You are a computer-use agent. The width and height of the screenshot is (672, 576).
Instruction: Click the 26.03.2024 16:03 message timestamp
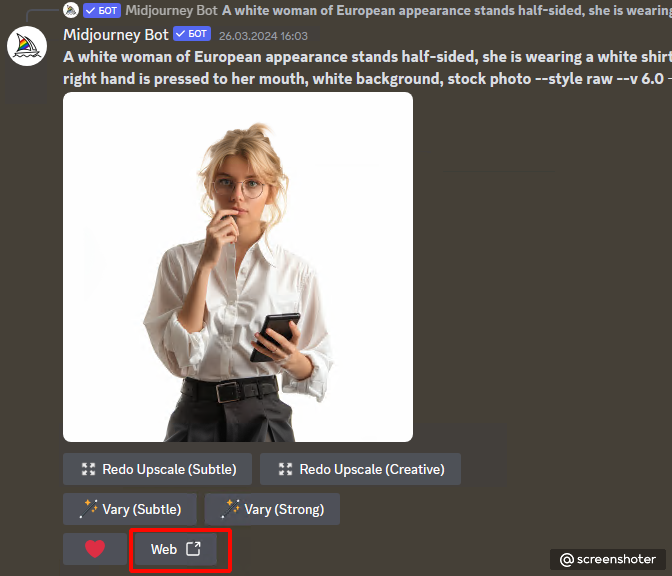click(x=263, y=36)
